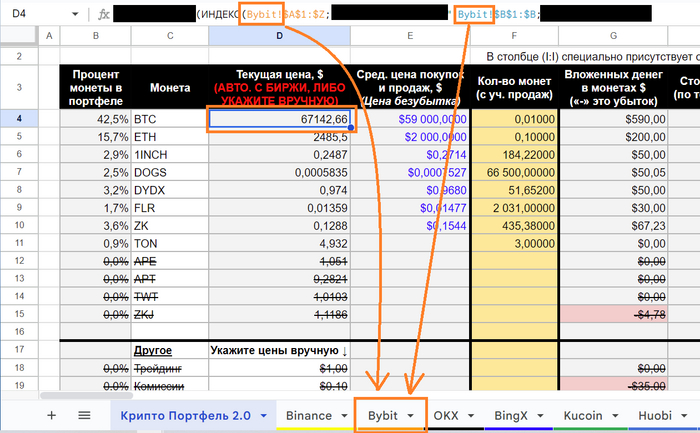Switch to the Bybit sheet tab
The width and height of the screenshot is (700, 433).
pos(382,414)
